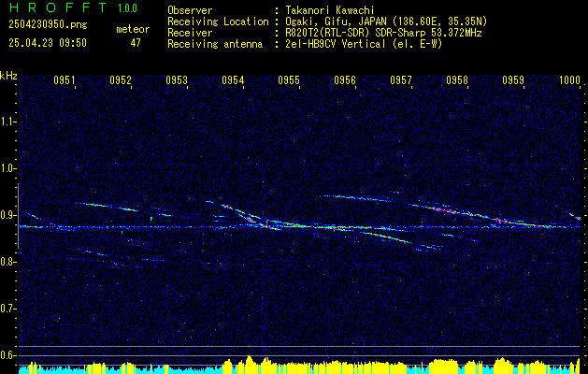Click the 0955 time marker

coord(289,79)
